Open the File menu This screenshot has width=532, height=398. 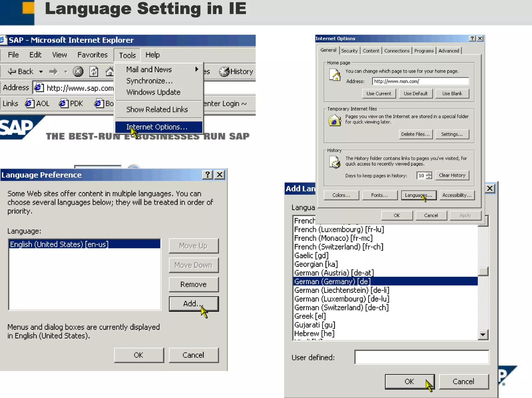click(13, 55)
